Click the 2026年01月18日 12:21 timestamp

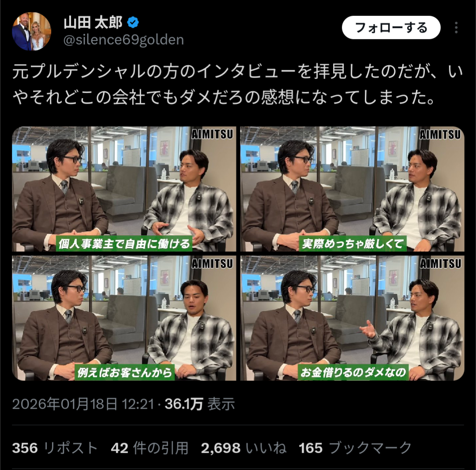point(83,404)
